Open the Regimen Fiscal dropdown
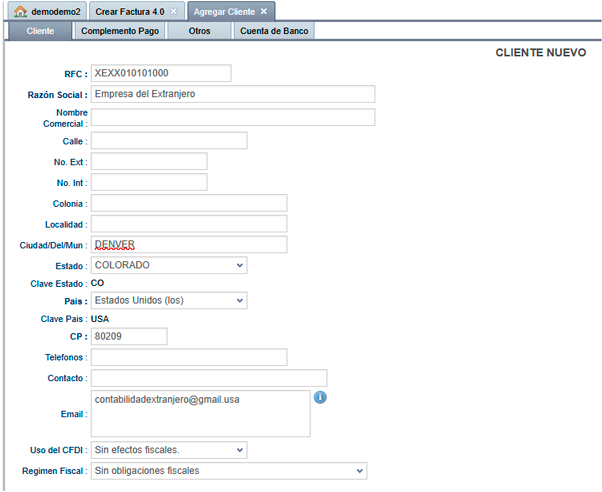The image size is (602, 492). coord(228,470)
